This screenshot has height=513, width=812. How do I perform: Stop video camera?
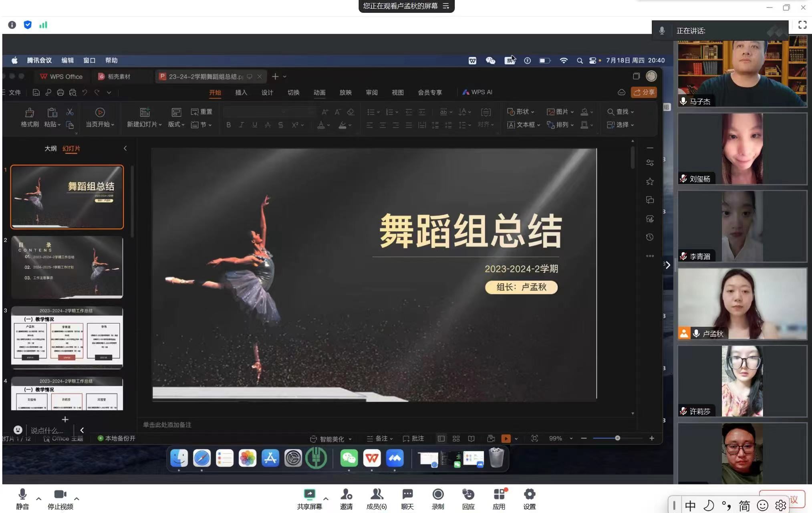point(60,494)
